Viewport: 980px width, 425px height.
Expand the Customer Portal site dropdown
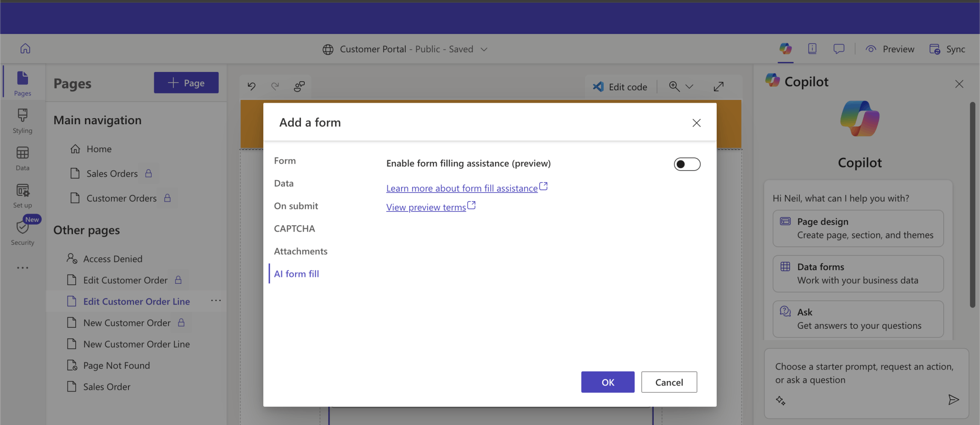pyautogui.click(x=484, y=49)
